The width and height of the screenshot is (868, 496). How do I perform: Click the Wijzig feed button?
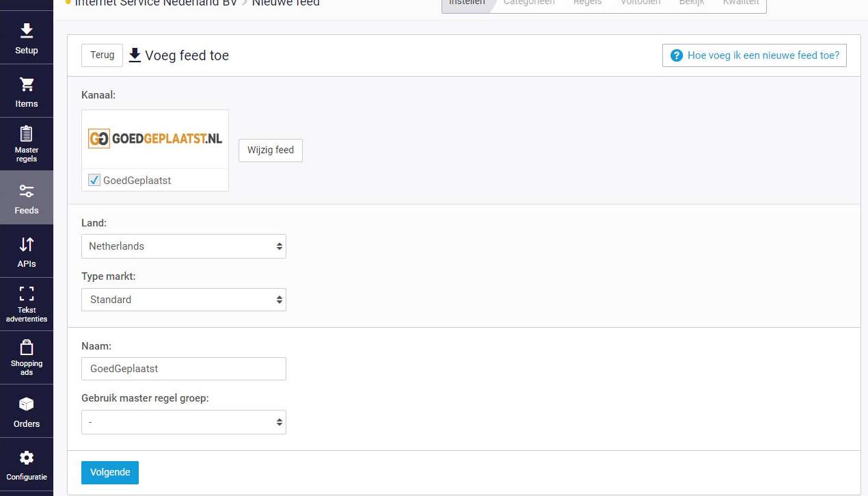click(271, 151)
